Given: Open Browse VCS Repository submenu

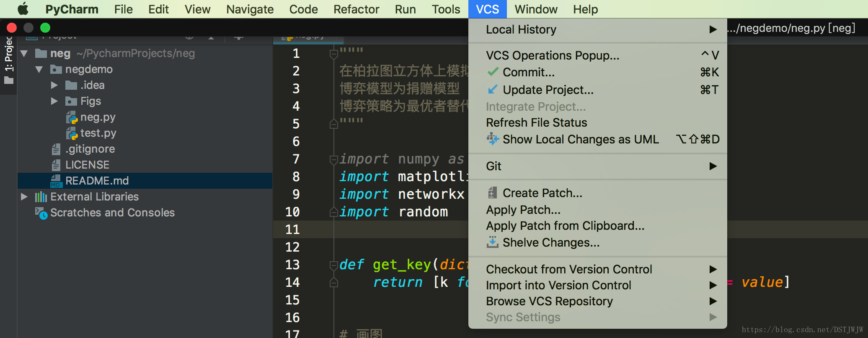Looking at the screenshot, I should click(598, 301).
